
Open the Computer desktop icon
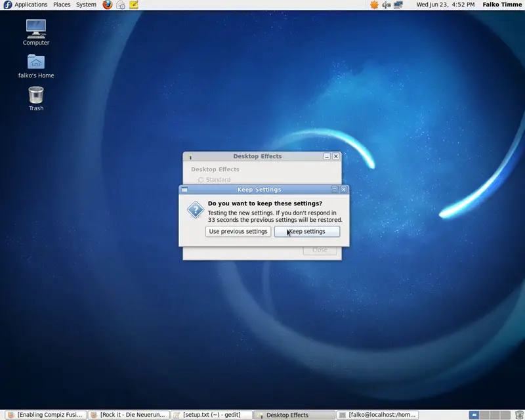(36, 33)
